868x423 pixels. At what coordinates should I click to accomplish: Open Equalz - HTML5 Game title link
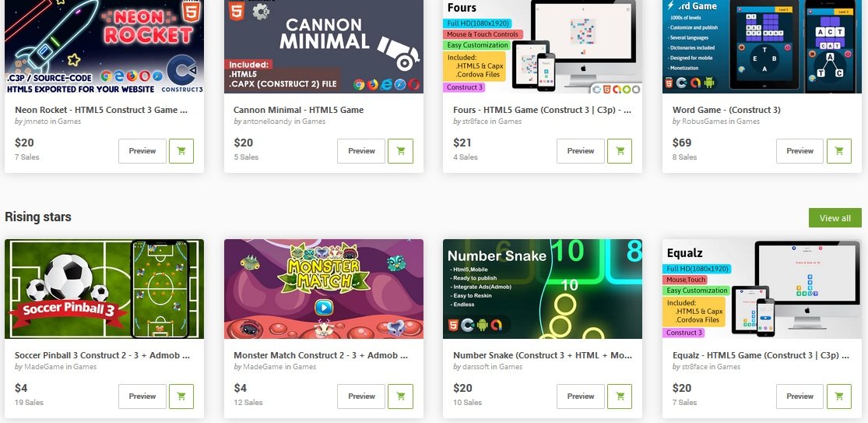[x=761, y=355]
